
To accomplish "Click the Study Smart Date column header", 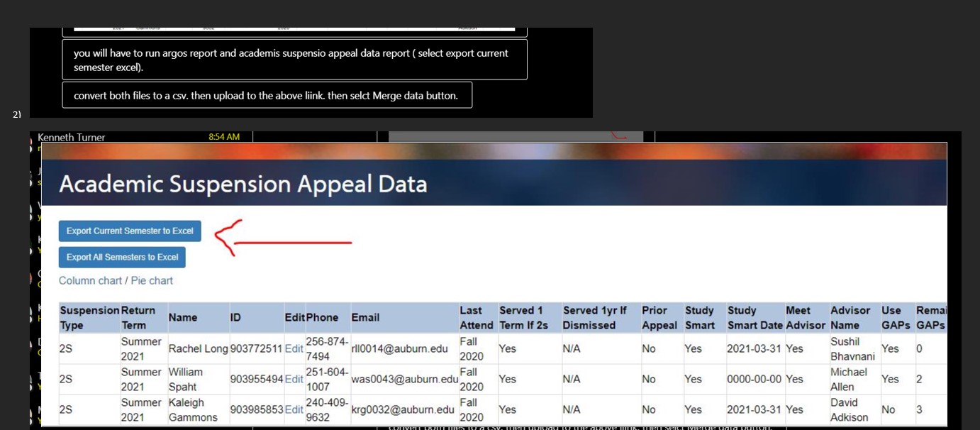I will point(755,318).
